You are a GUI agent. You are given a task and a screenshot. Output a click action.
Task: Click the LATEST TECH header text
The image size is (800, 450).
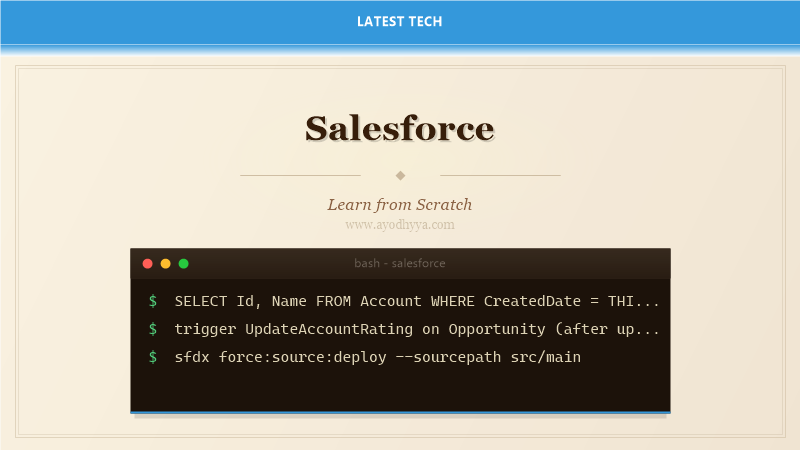[x=399, y=21]
